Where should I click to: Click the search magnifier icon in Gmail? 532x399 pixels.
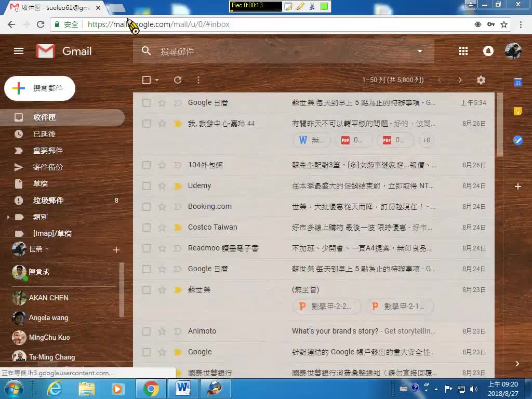[x=146, y=51]
